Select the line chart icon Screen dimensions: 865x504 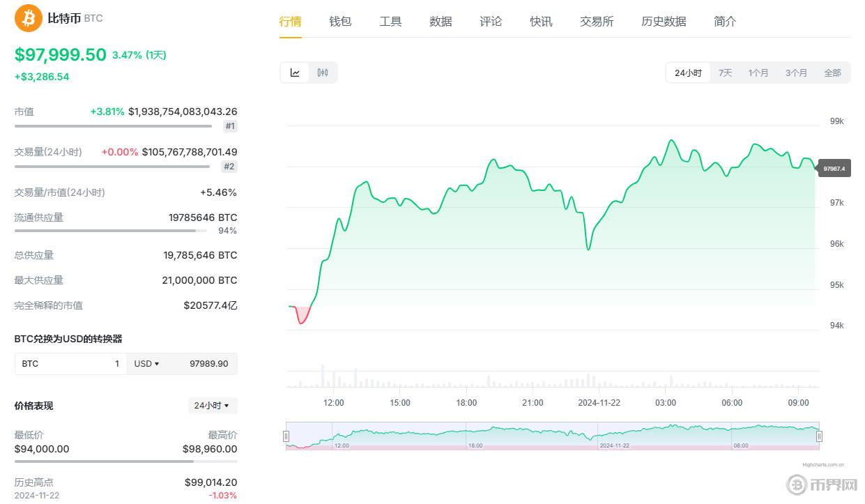coord(294,72)
